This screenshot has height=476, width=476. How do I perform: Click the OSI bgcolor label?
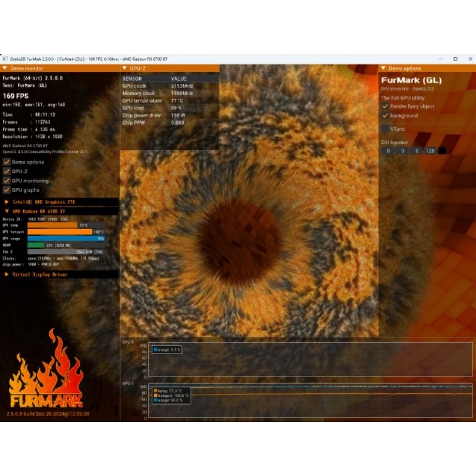(394, 142)
